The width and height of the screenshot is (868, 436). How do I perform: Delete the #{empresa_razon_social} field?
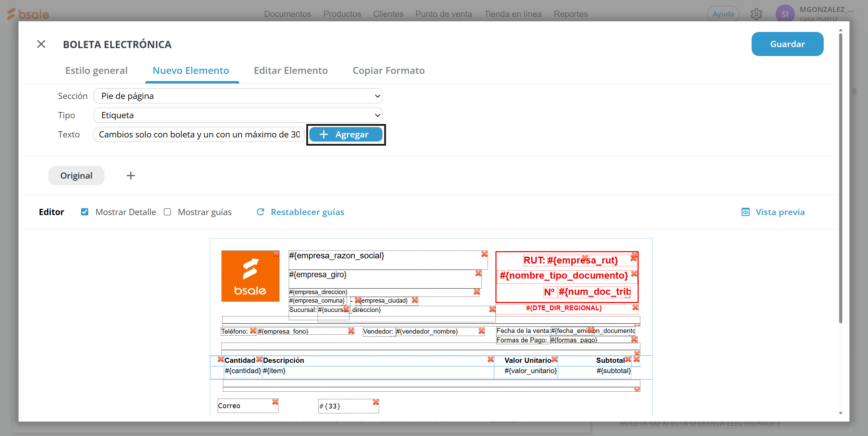point(484,254)
